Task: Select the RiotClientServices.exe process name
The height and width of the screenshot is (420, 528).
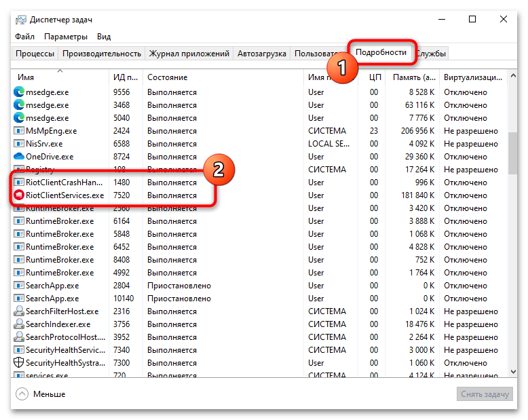Action: [x=65, y=195]
